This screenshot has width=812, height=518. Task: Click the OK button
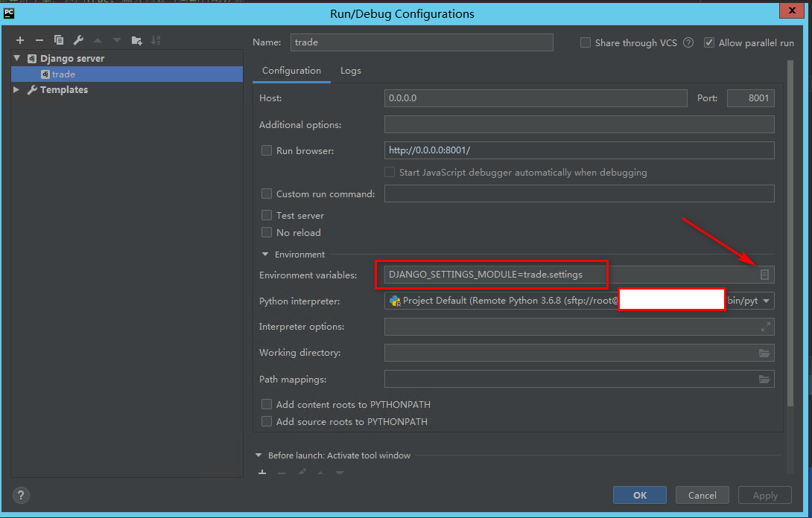[x=639, y=495]
